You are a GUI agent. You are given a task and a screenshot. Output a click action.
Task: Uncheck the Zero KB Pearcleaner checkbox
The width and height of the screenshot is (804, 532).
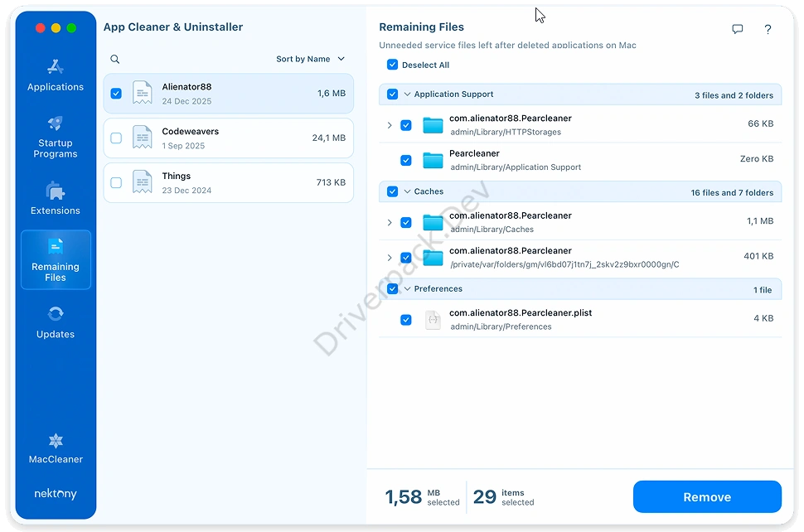(405, 161)
